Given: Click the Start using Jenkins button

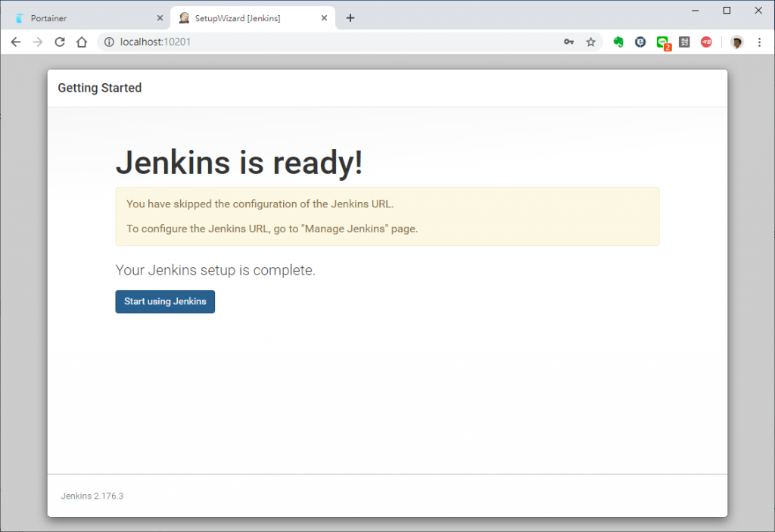Looking at the screenshot, I should 165,301.
